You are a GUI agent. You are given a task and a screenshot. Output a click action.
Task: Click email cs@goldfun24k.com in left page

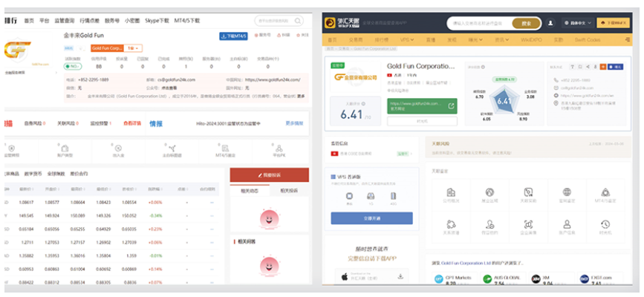[x=178, y=79]
